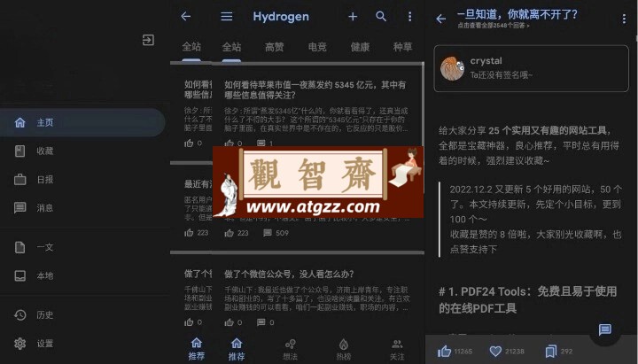Click 点击查看全部2548个回答 link

[494, 26]
